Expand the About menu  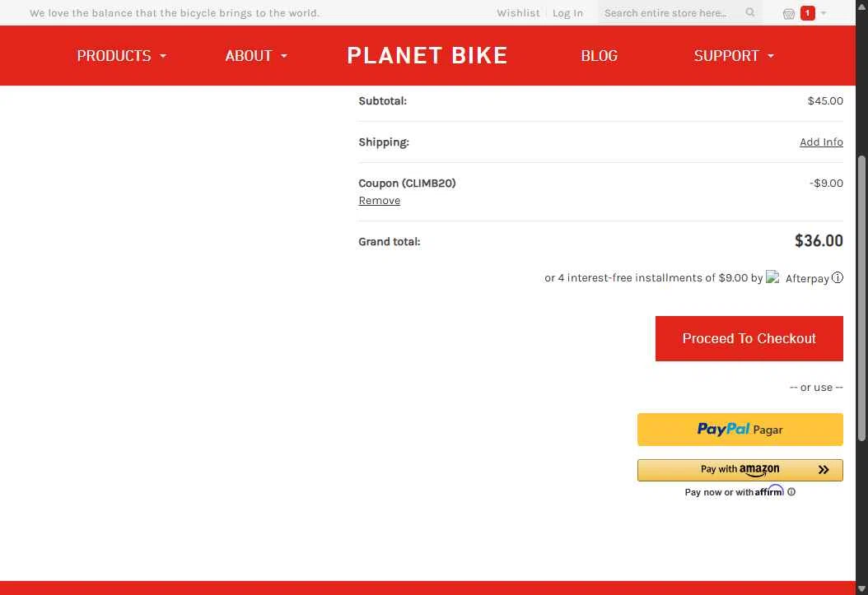[256, 55]
